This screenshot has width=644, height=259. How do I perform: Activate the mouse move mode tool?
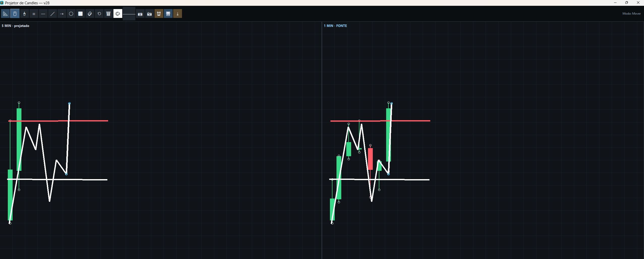[x=15, y=14]
